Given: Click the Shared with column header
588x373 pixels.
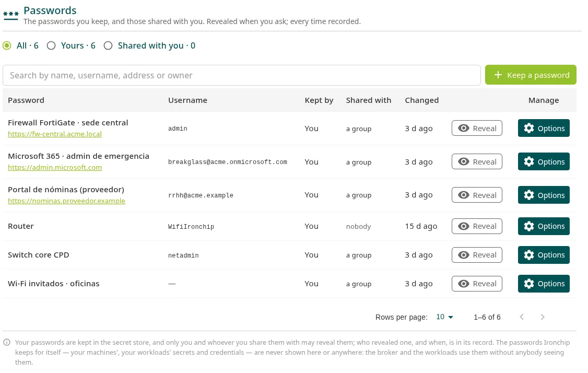Looking at the screenshot, I should pos(368,100).
